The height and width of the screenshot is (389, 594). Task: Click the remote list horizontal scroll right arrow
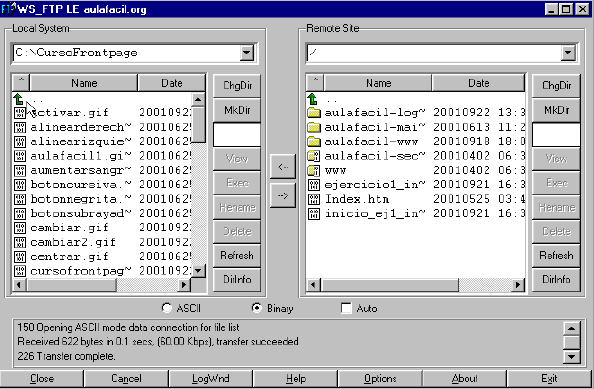(x=517, y=284)
